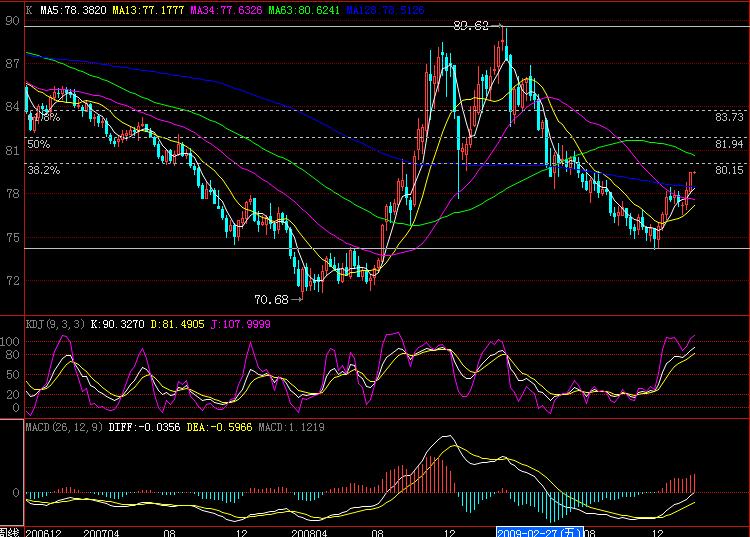Image resolution: width=750 pixels, height=537 pixels.
Task: Click the 200612 label on time axis
Action: [44, 530]
